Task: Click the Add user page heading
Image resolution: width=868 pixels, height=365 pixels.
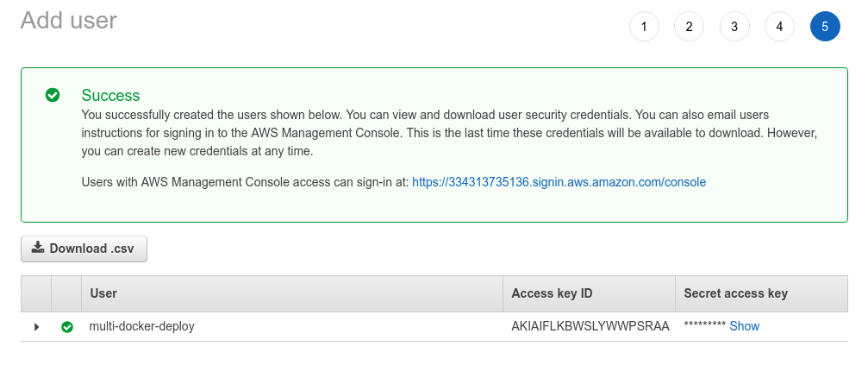Action: tap(69, 21)
